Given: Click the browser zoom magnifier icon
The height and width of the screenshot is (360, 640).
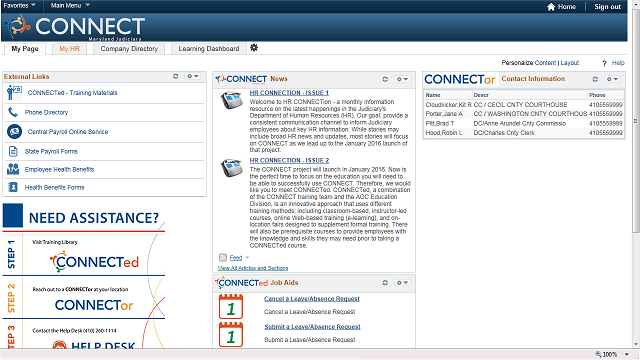Looking at the screenshot, I should click(598, 354).
